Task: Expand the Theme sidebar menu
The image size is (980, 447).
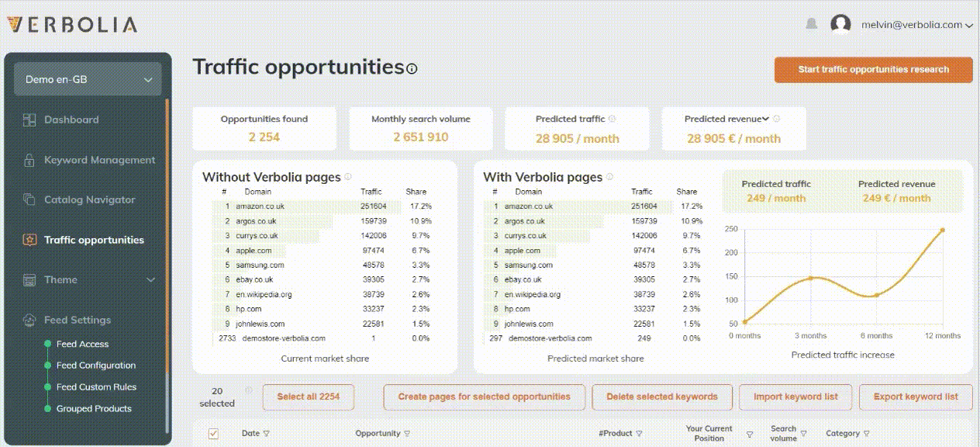Action: pos(150,280)
